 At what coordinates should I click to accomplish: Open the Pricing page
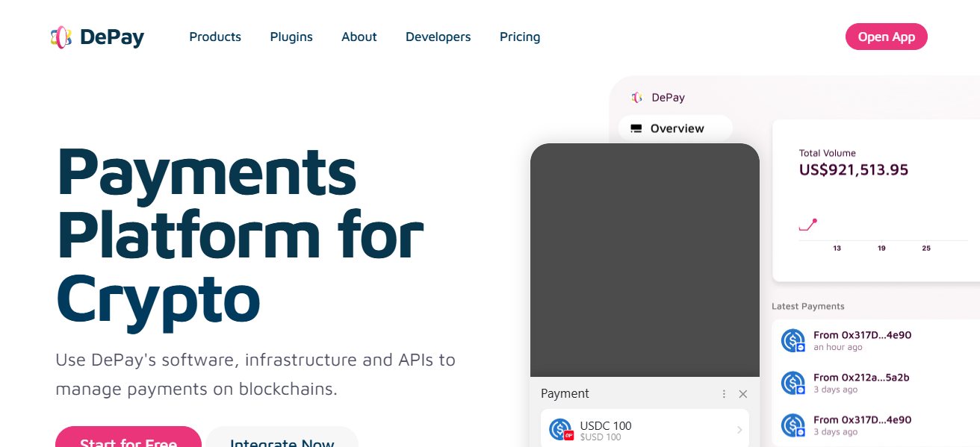coord(520,37)
